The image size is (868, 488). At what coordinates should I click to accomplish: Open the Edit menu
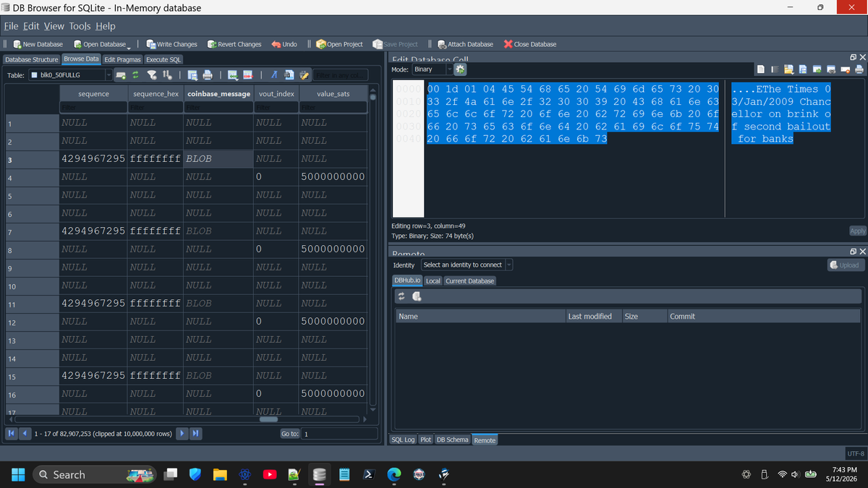pos(31,26)
